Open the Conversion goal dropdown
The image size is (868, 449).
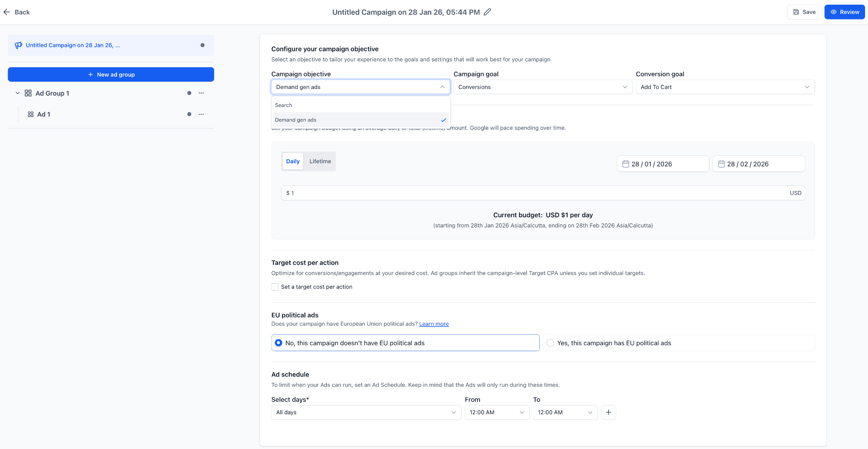725,87
